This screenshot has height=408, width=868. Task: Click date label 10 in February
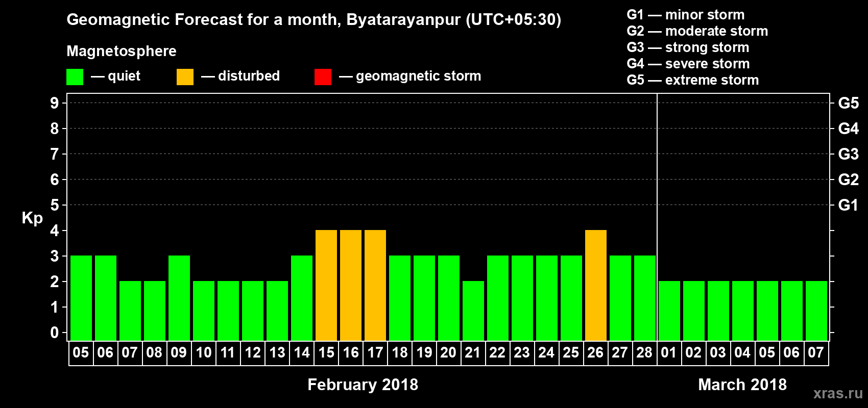tap(204, 352)
